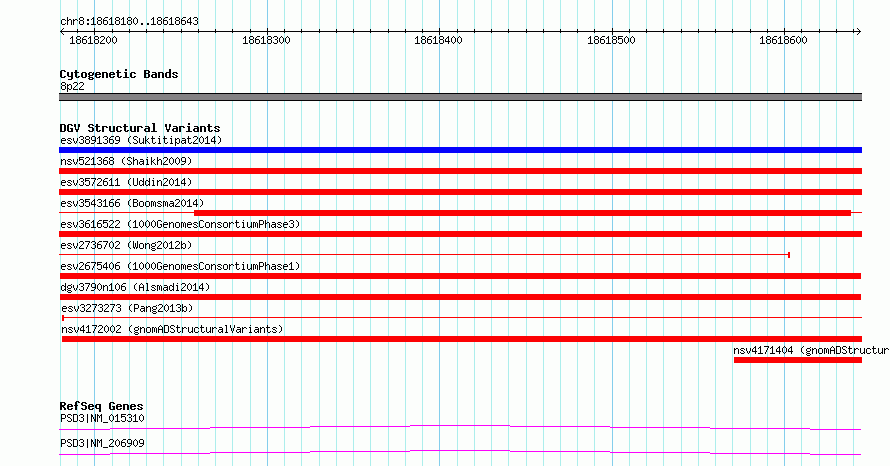Image resolution: width=890 pixels, height=466 pixels.
Task: Select the thin esv2736702 Wong2012b line
Action: pos(425,255)
